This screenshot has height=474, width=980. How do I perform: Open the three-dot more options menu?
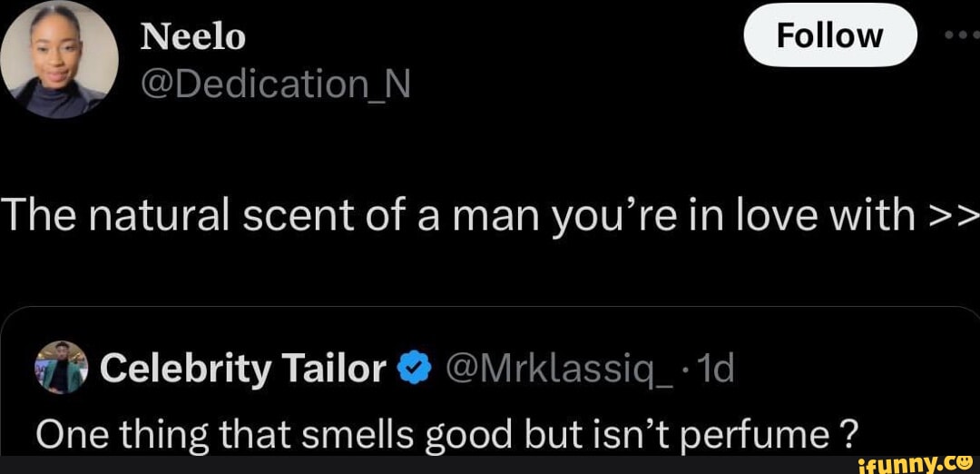pyautogui.click(x=958, y=35)
